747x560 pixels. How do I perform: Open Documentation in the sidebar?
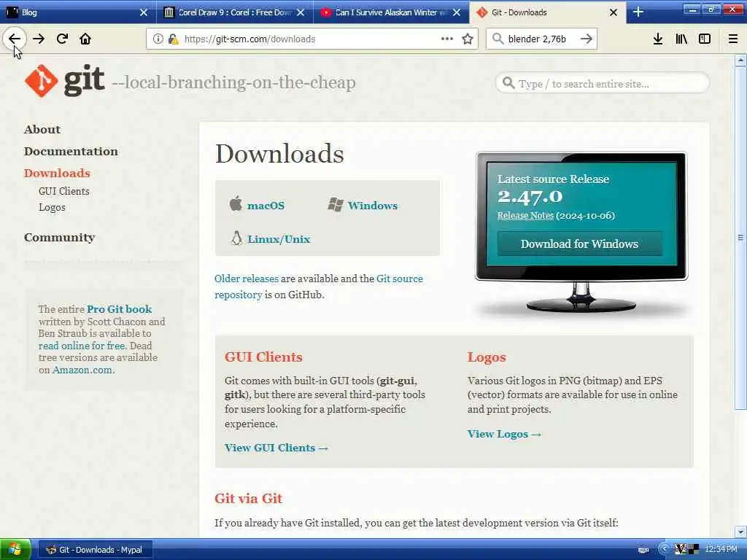pos(71,152)
